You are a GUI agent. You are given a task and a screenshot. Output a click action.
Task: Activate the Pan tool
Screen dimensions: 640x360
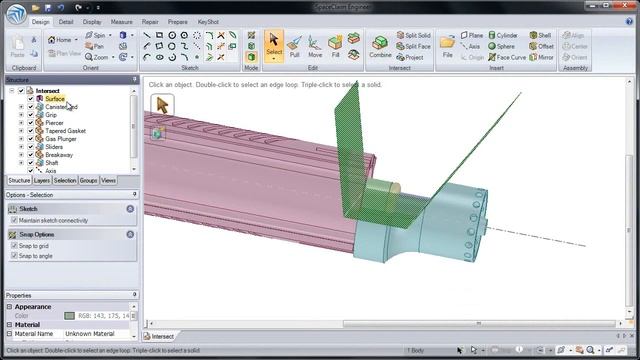pyautogui.click(x=94, y=47)
